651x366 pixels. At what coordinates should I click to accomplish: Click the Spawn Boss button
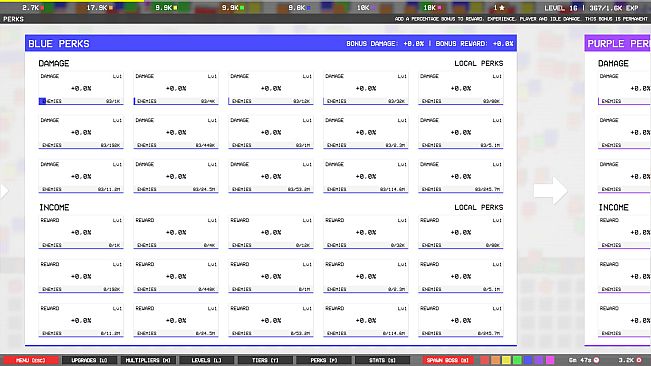[x=448, y=360]
